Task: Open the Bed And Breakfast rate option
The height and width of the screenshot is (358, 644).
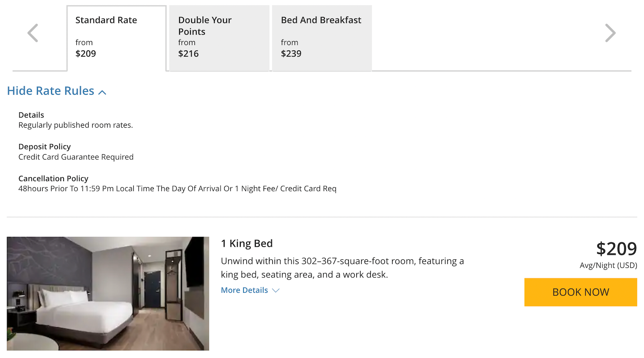Action: tap(321, 36)
